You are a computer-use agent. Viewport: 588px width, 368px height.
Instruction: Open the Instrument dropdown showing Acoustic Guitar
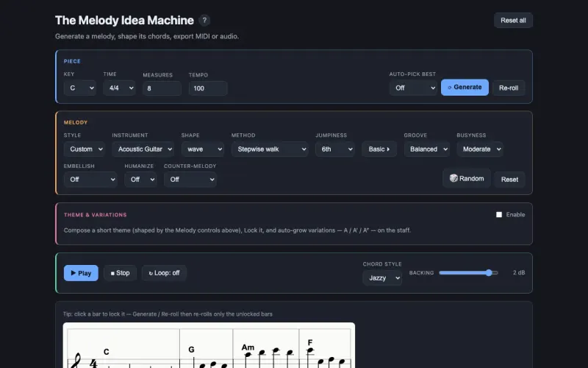click(143, 149)
